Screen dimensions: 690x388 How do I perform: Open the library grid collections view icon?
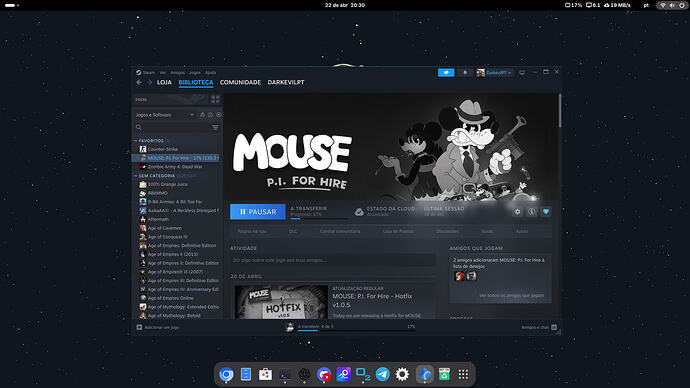click(215, 99)
